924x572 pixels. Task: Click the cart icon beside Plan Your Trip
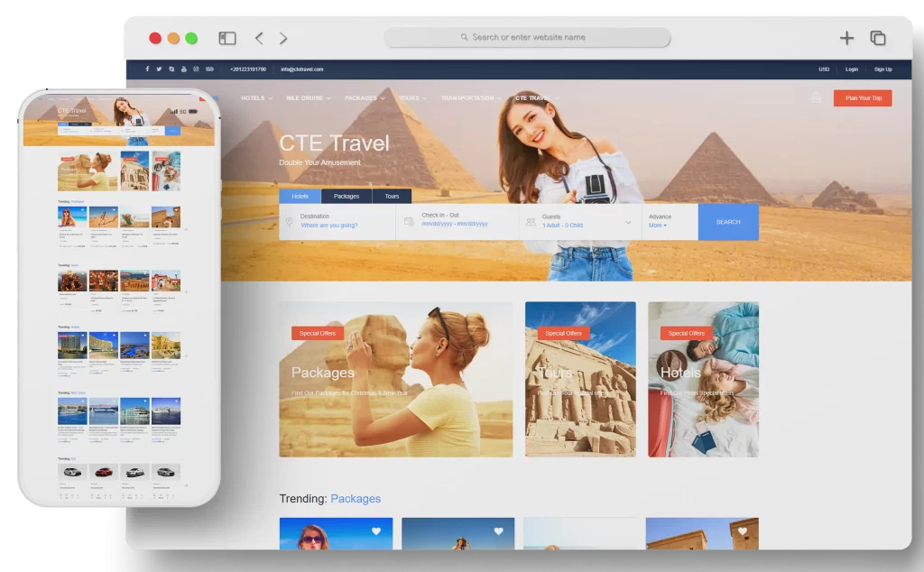(x=815, y=96)
